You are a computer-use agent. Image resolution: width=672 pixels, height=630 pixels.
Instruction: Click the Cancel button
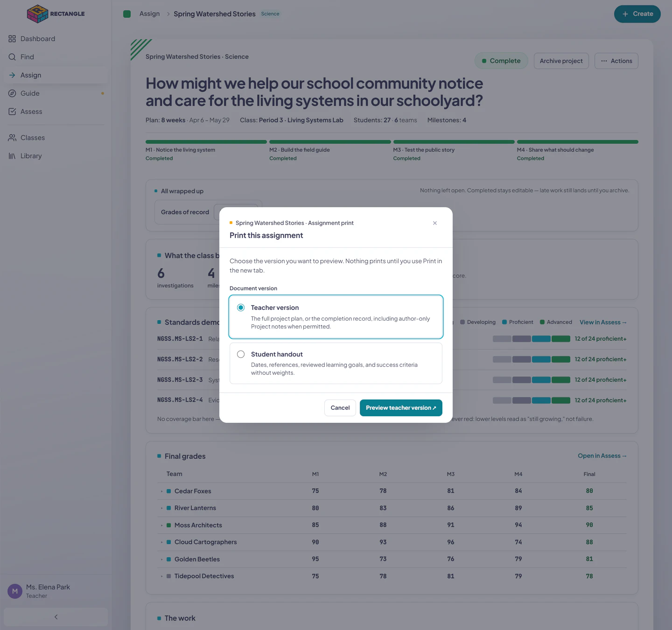tap(340, 408)
